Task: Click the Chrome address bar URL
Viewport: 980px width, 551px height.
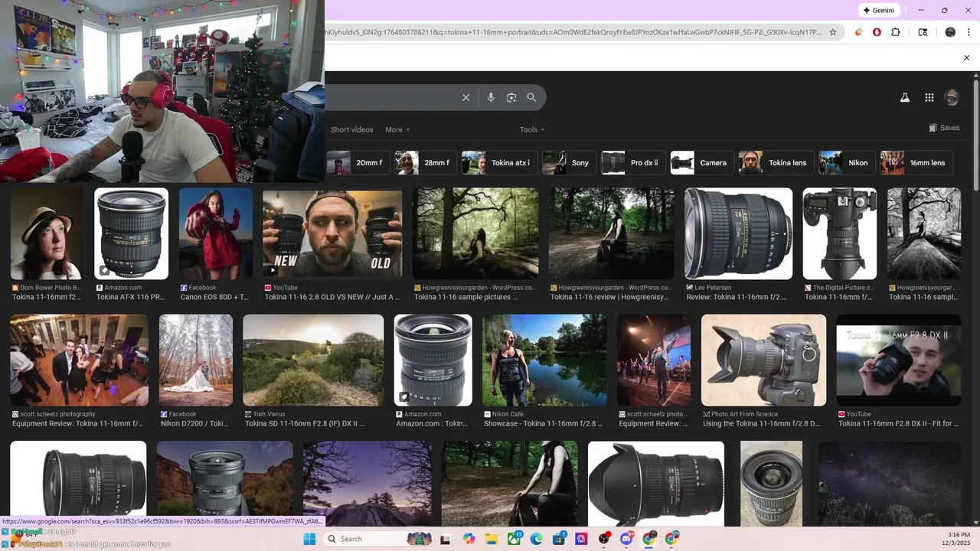Action: click(573, 32)
